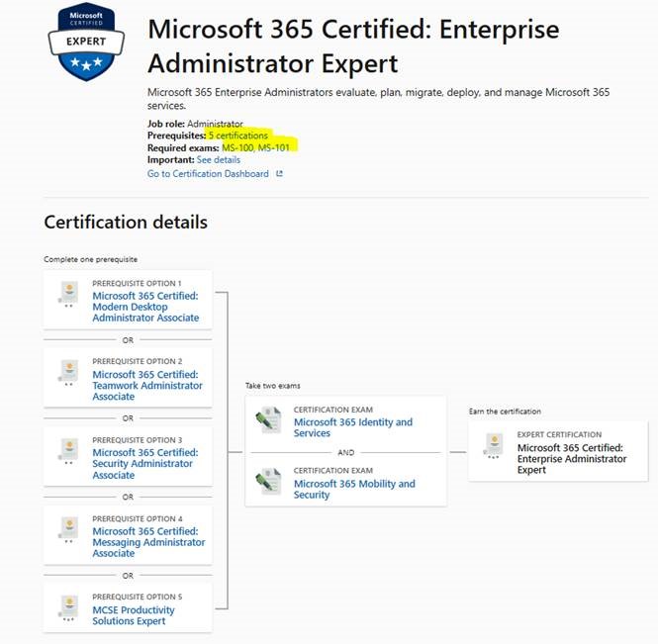Open Microsoft 365 Identity and Services exam
Viewport: 658px width, 644px height.
353,427
